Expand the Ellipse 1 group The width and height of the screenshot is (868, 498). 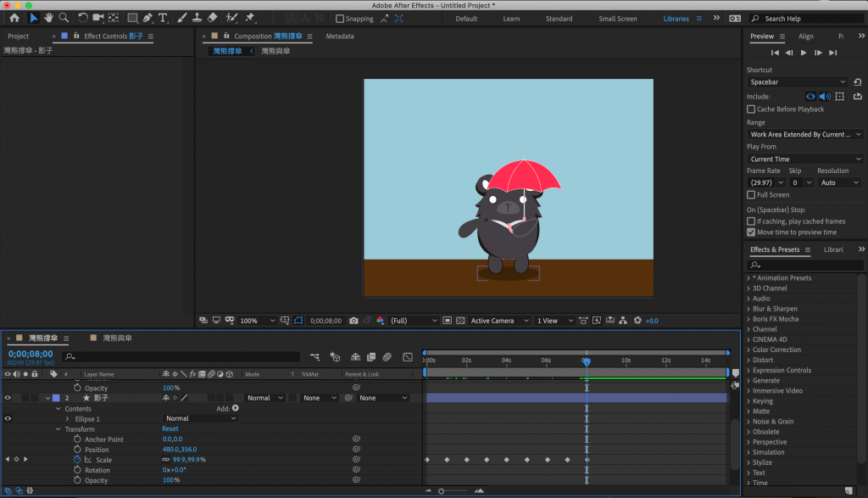(68, 419)
